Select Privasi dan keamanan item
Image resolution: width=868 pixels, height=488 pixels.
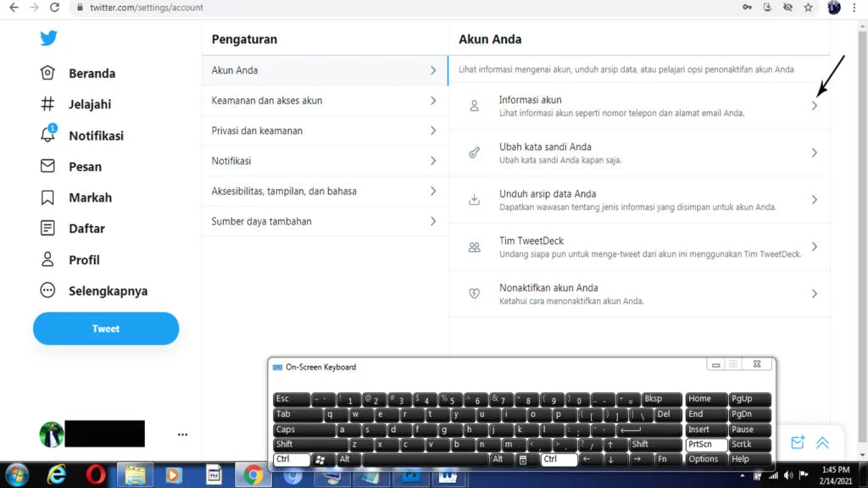[325, 130]
